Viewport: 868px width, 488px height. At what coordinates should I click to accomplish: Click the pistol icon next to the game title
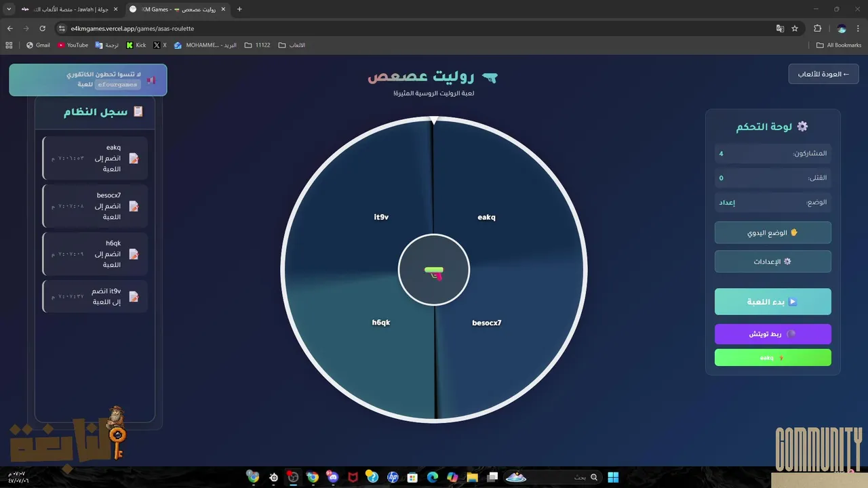pyautogui.click(x=490, y=78)
